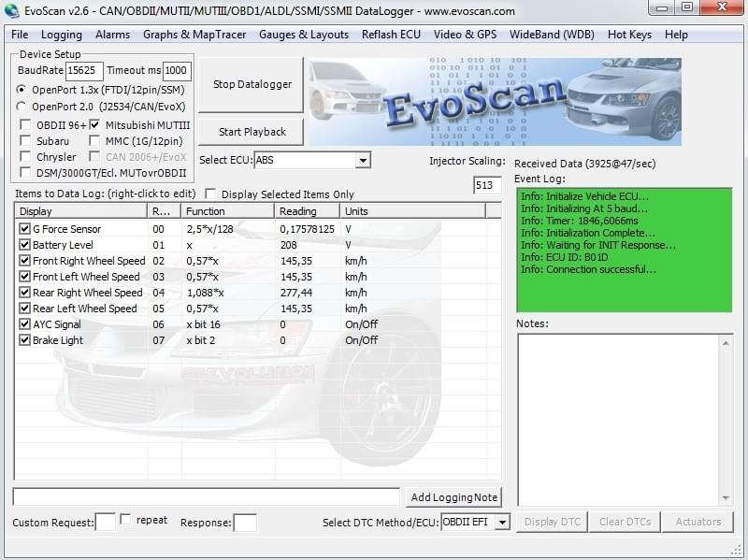Click the Add Logging Note button
748x560 pixels.
coord(453,497)
